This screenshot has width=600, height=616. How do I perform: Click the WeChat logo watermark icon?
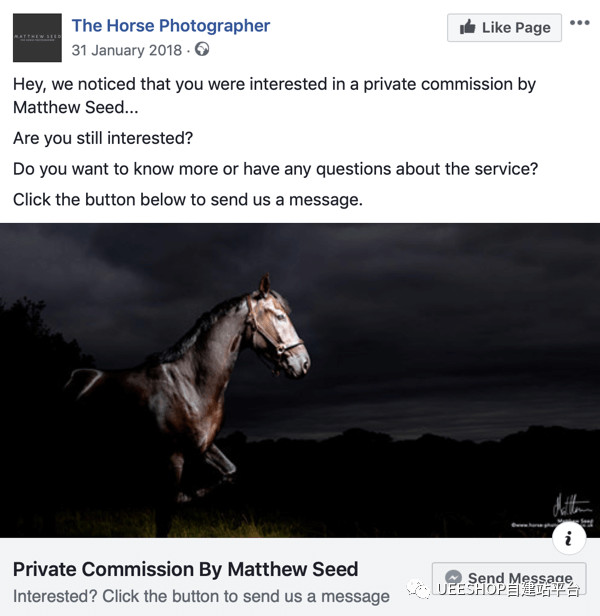coord(420,590)
